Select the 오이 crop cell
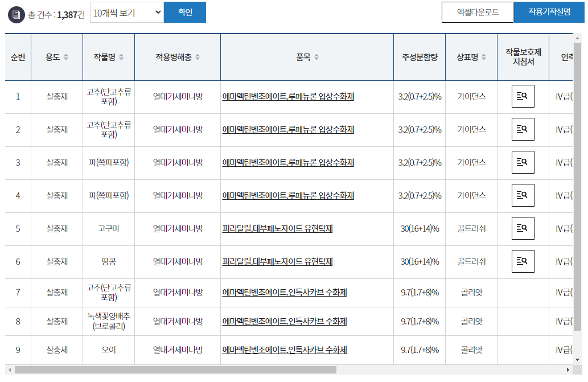This screenshot has height=382, width=588. coord(109,350)
